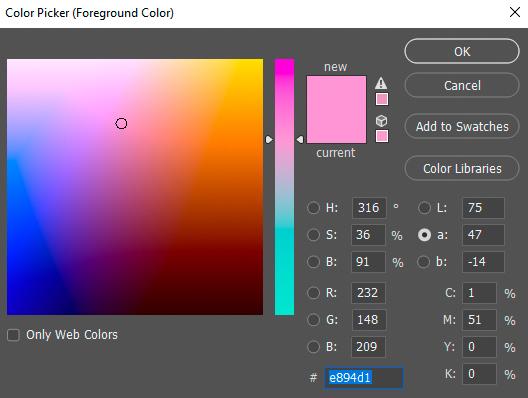
Task: Click the blue field showing 209
Action: (368, 346)
